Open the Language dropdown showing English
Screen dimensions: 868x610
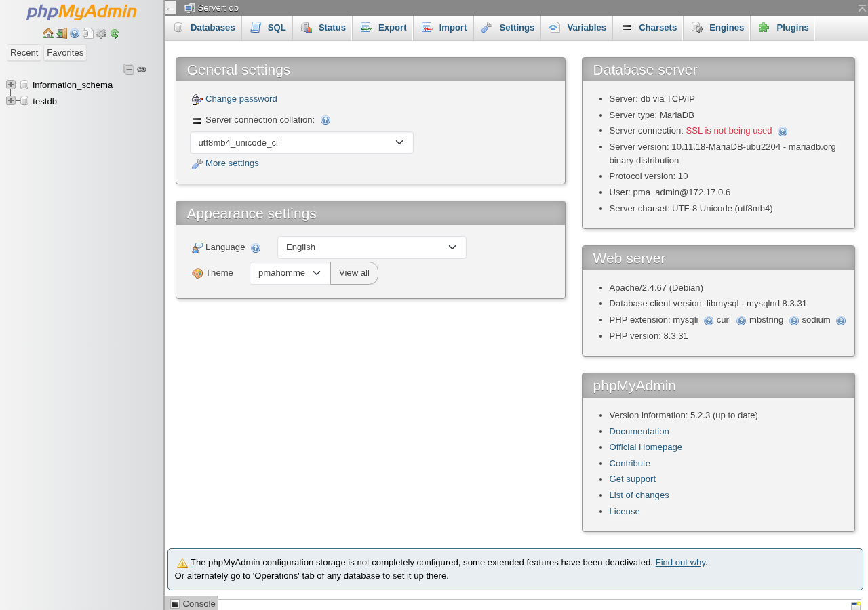coord(372,247)
